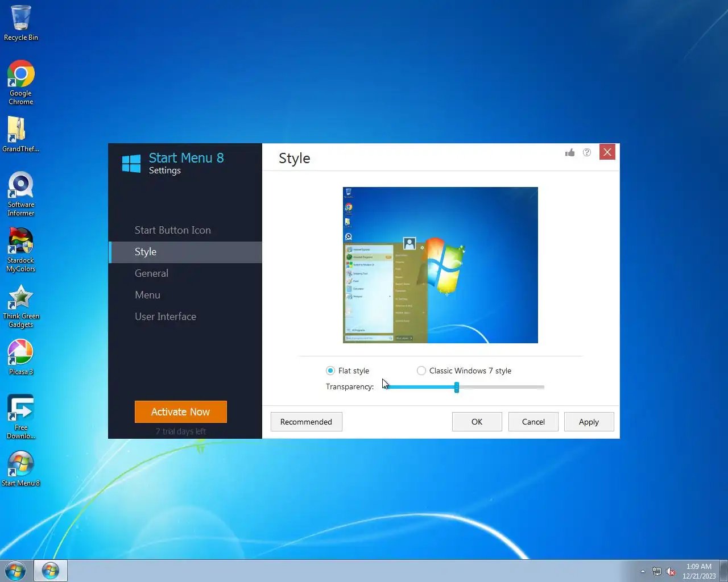Click the Apply button

click(589, 422)
